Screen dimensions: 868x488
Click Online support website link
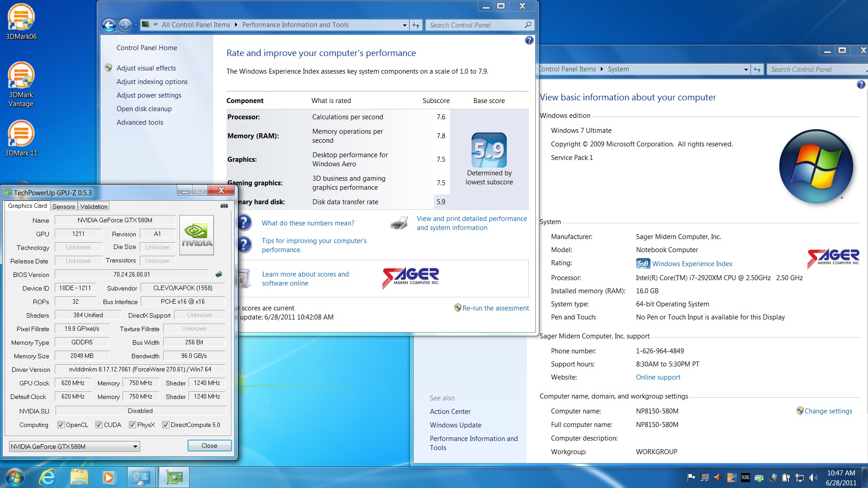coord(658,377)
